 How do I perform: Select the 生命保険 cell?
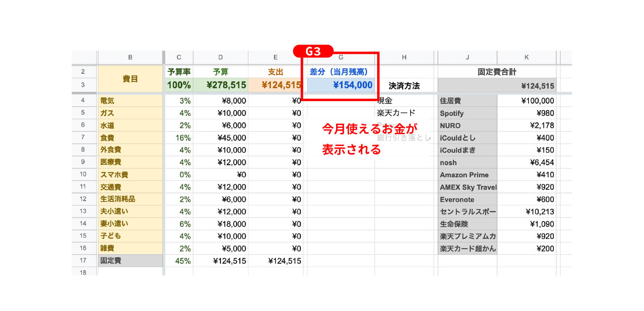(x=468, y=224)
